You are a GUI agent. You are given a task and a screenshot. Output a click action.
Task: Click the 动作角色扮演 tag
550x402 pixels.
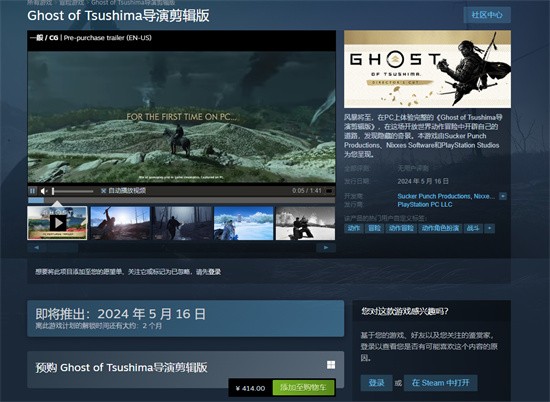440,228
